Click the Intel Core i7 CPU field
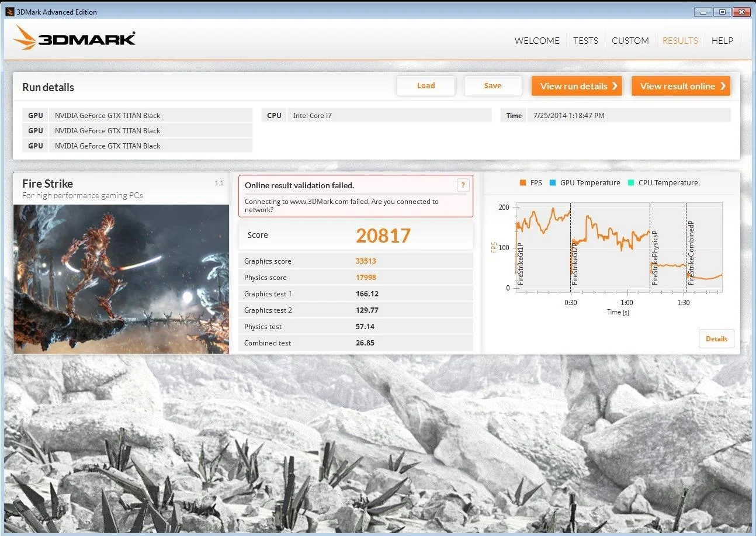Viewport: 756px width, 536px height. click(390, 115)
